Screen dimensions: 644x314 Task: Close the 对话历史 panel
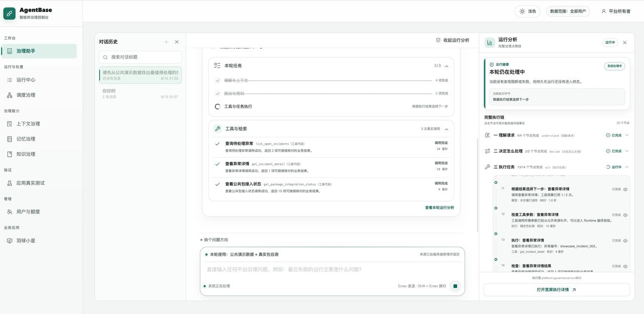point(177,42)
